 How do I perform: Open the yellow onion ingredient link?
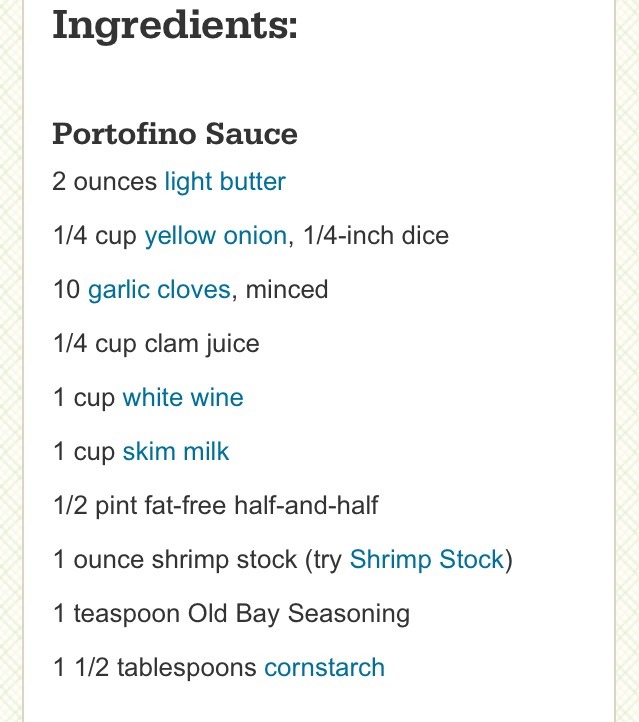pyautogui.click(x=216, y=236)
